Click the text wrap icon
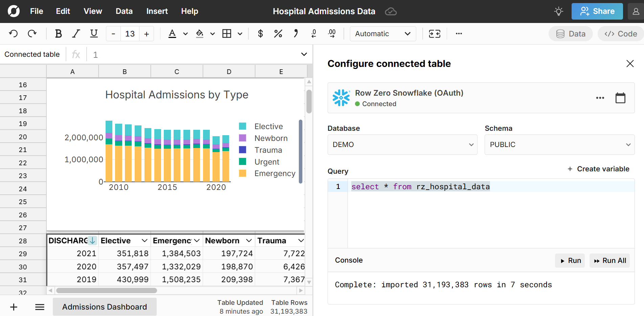This screenshot has height=316, width=644. coord(435,33)
